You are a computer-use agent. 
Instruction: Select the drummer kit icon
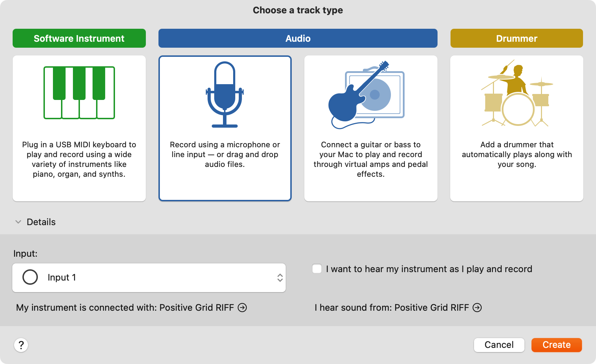[x=517, y=93]
